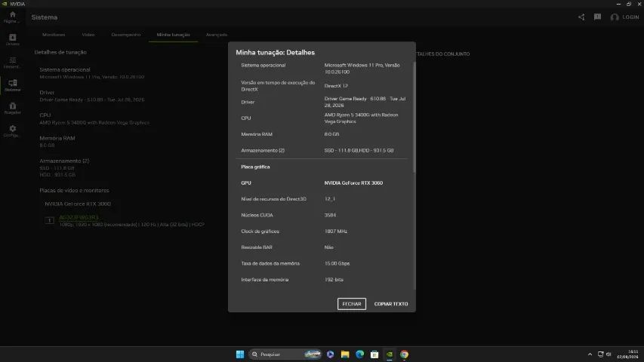Open the graphics settings sliders icon in sidebar

12,63
